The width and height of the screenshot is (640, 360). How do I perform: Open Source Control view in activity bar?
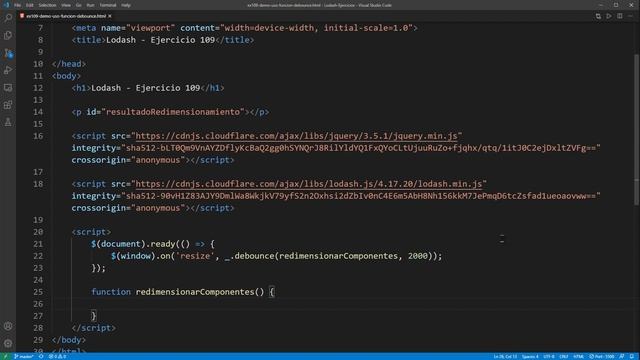(8, 53)
